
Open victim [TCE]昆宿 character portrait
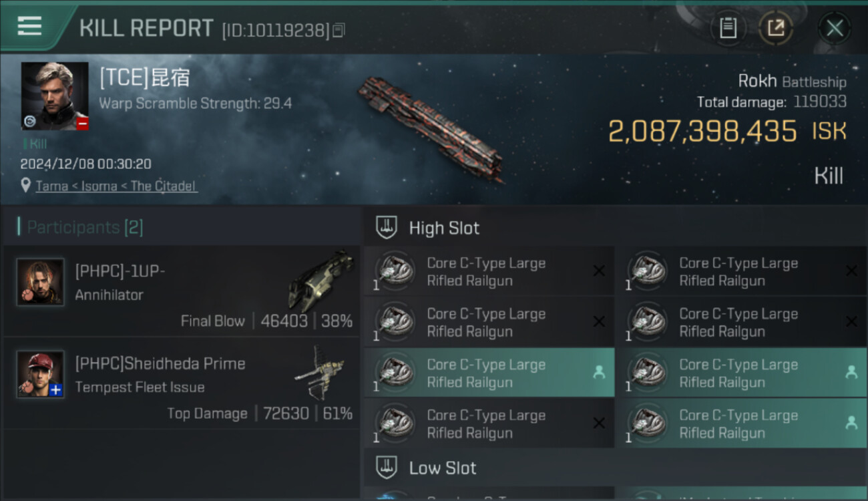[x=54, y=95]
